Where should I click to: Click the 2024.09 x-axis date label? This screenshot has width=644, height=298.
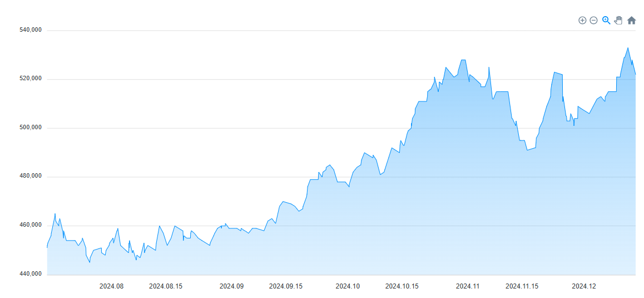[232, 286]
